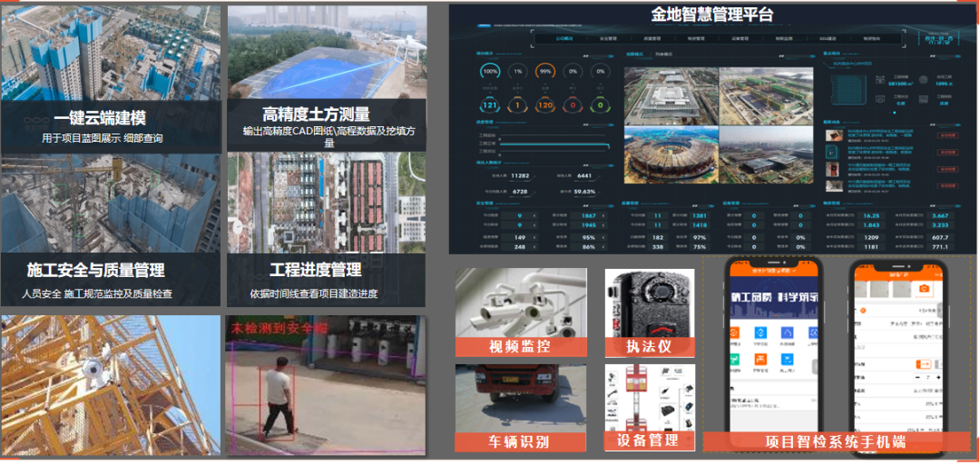
Task: Click the 100% blue gauge ring
Action: [x=490, y=72]
